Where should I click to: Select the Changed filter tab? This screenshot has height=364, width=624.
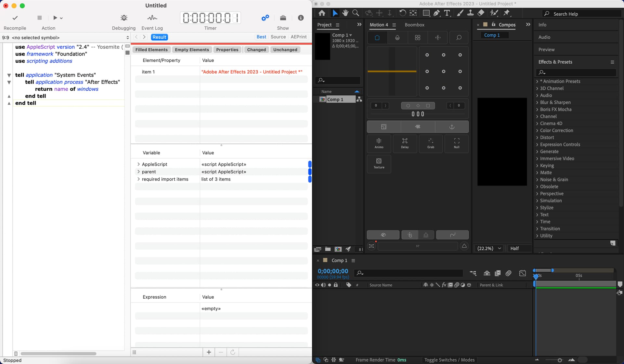[x=256, y=50]
